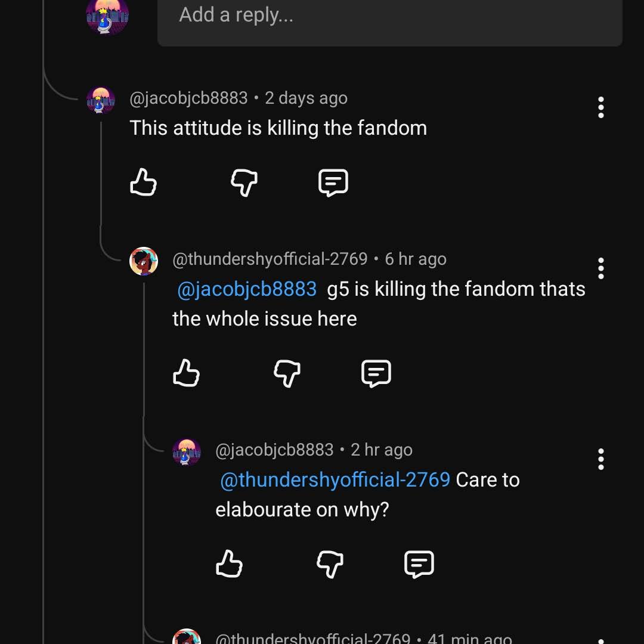Open jacobjcb8883's avatar on 2 hr ago comment
644x644 pixels.
187,452
